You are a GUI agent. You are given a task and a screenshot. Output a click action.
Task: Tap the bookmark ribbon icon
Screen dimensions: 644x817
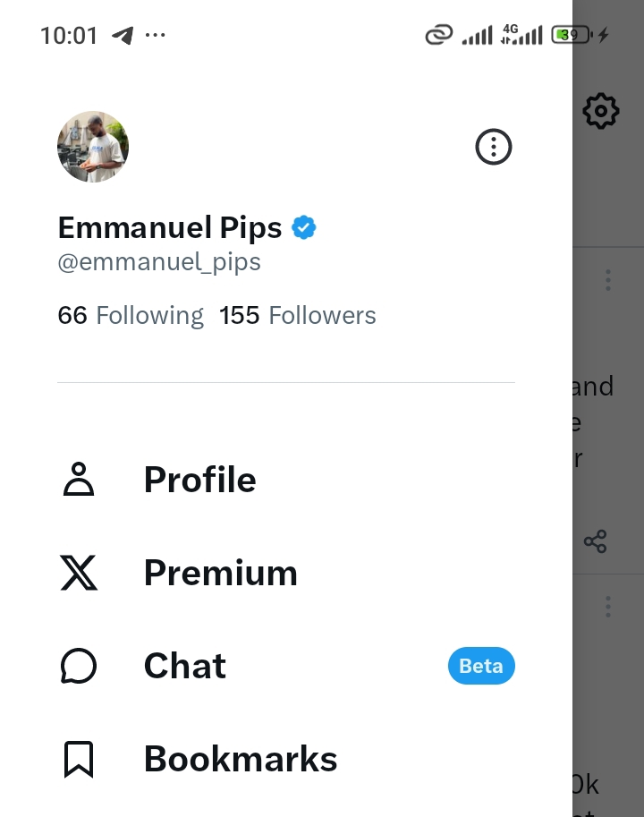click(x=79, y=759)
